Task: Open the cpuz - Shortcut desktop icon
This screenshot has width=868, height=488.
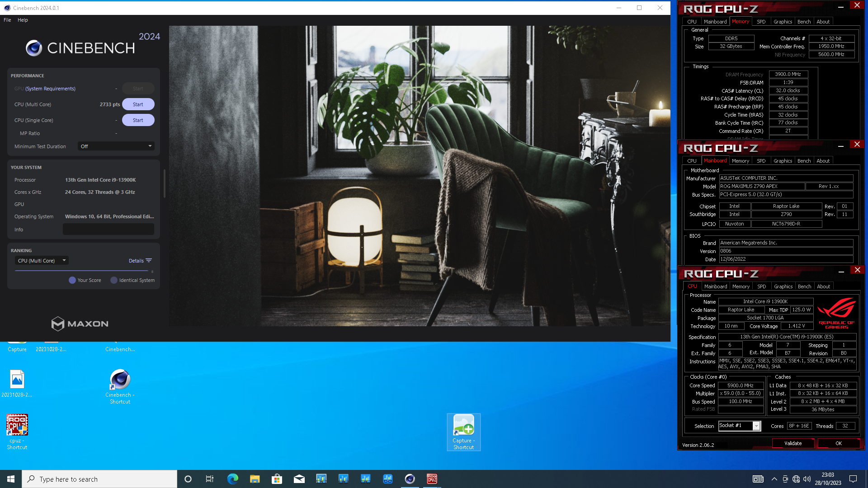Action: [17, 432]
